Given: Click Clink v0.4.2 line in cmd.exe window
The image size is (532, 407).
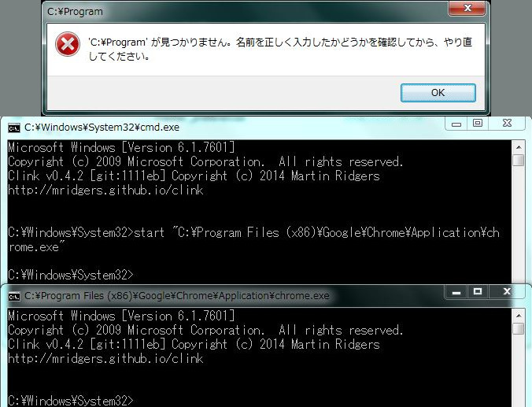Looking at the screenshot, I should click(x=194, y=176).
